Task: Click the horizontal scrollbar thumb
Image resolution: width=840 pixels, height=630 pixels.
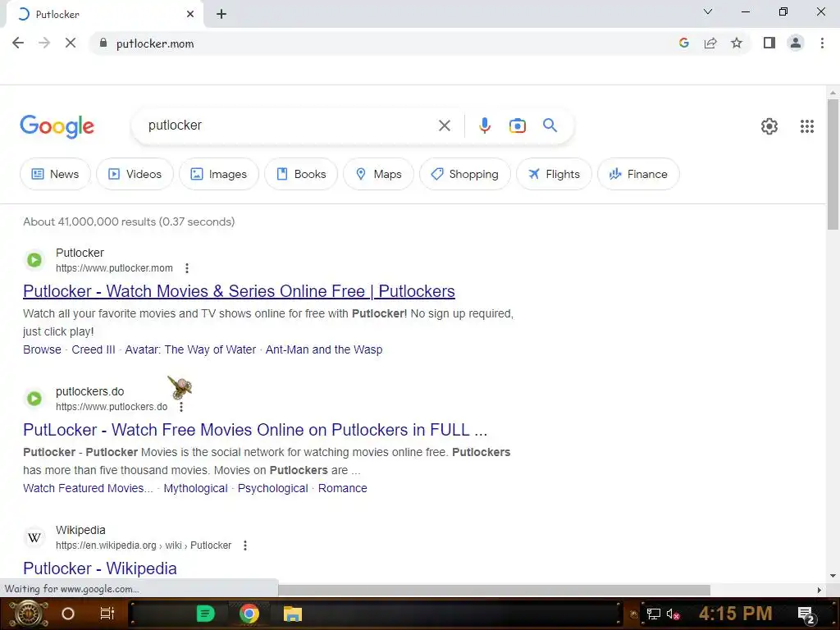Action: [493, 590]
